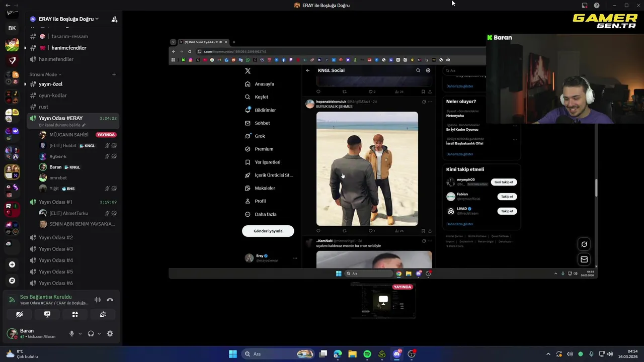The height and width of the screenshot is (362, 644).
Task: Toggle camera on in the voice panel
Action: click(19, 314)
